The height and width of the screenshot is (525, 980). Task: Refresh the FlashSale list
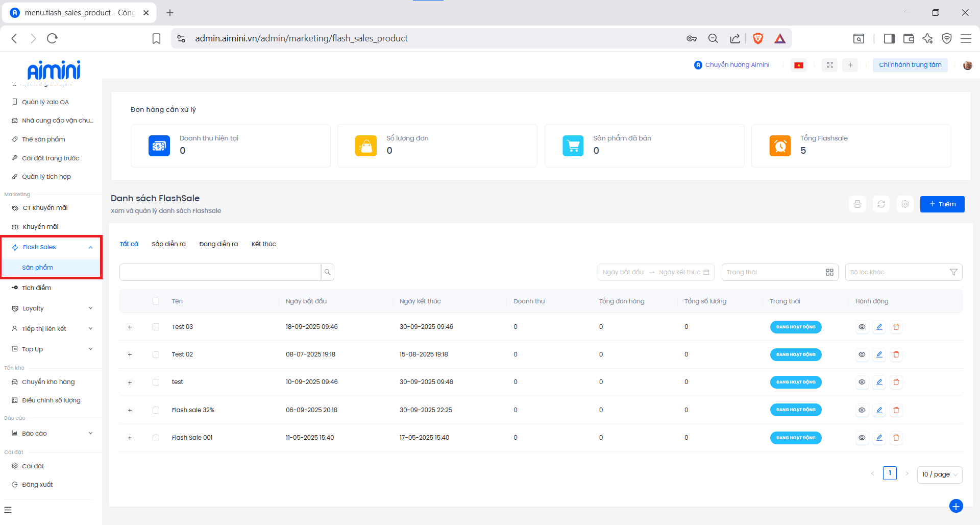[881, 204]
